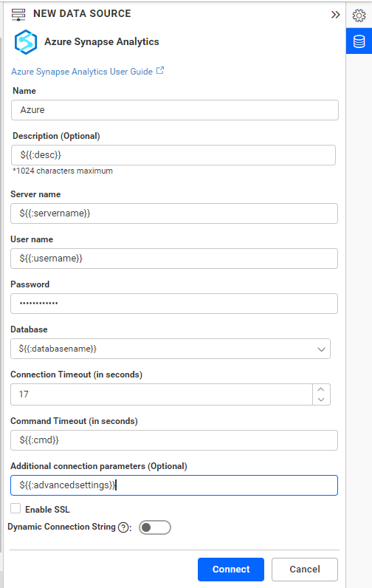Screen dimensions: 372x588
Task: Expand the Database dropdown list
Action: click(321, 349)
